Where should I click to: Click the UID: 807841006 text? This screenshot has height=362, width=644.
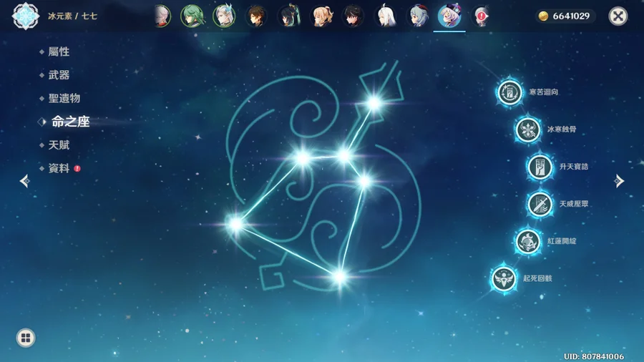point(593,357)
